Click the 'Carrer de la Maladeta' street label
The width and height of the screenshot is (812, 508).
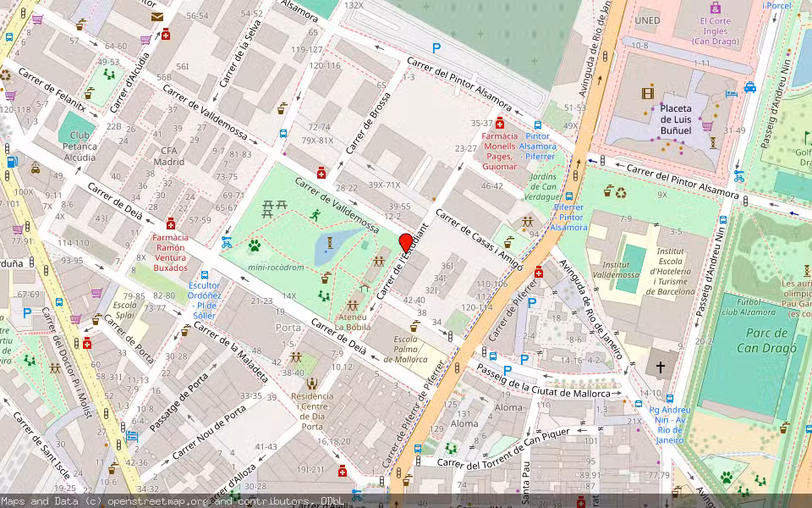coord(231,352)
